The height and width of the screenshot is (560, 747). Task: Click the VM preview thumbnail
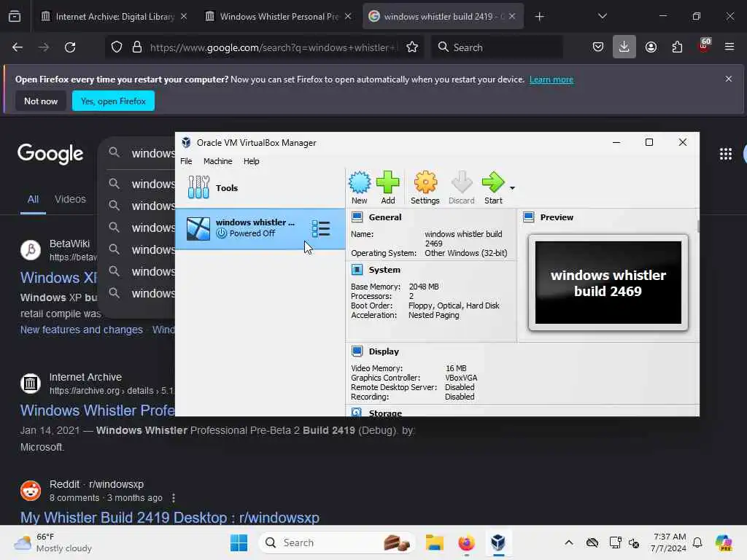tap(608, 282)
